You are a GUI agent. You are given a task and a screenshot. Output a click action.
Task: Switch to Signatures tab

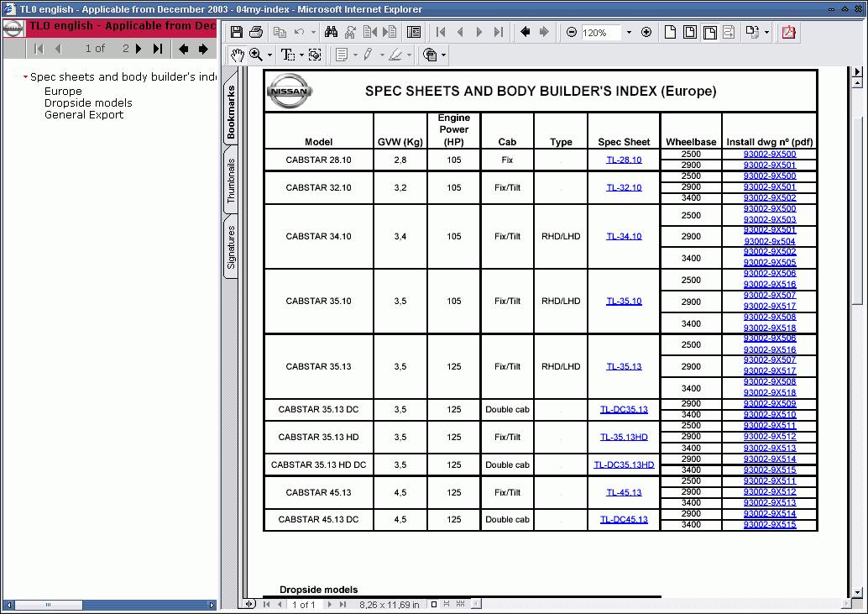point(231,247)
